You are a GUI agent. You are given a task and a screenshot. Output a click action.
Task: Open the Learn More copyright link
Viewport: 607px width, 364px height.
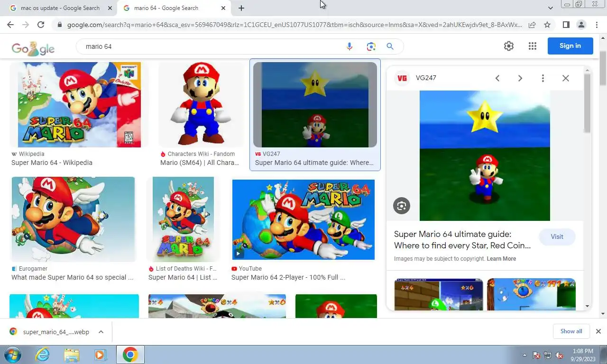point(501,259)
